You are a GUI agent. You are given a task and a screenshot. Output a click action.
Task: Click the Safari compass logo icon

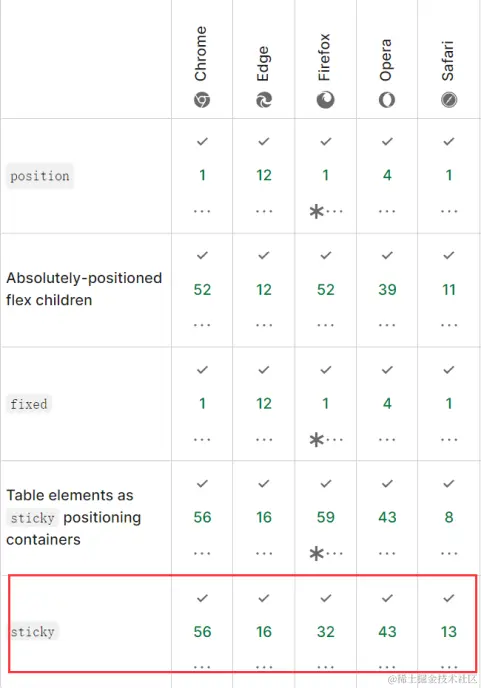tap(449, 100)
